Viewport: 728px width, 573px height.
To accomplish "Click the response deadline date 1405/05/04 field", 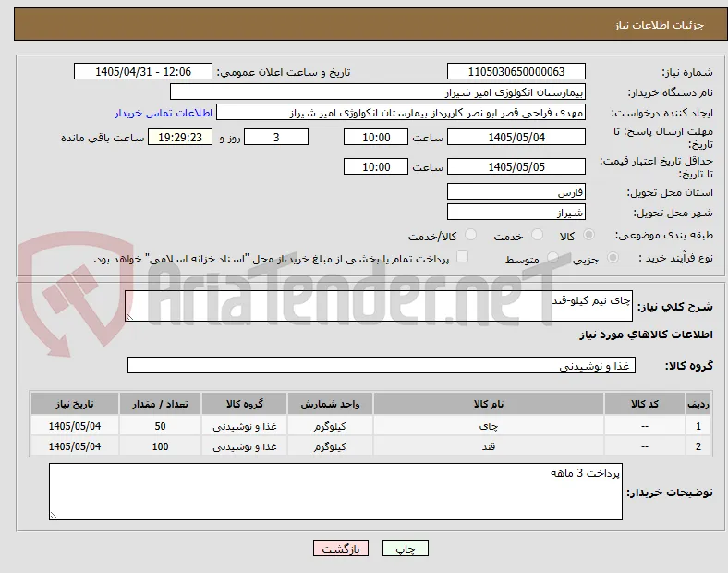I will pos(516,137).
